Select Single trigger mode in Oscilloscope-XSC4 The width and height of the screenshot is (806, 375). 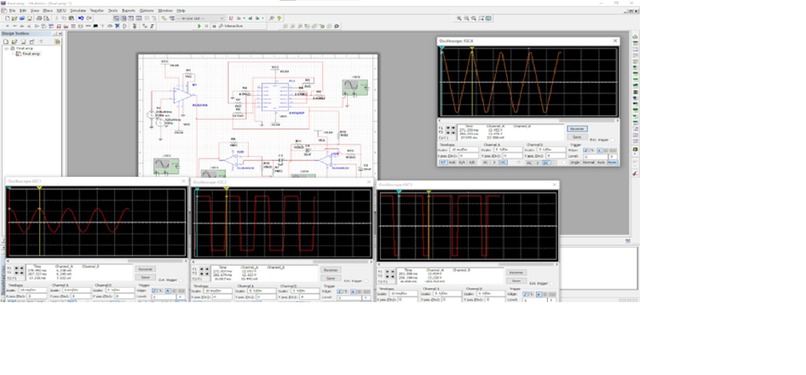click(575, 162)
